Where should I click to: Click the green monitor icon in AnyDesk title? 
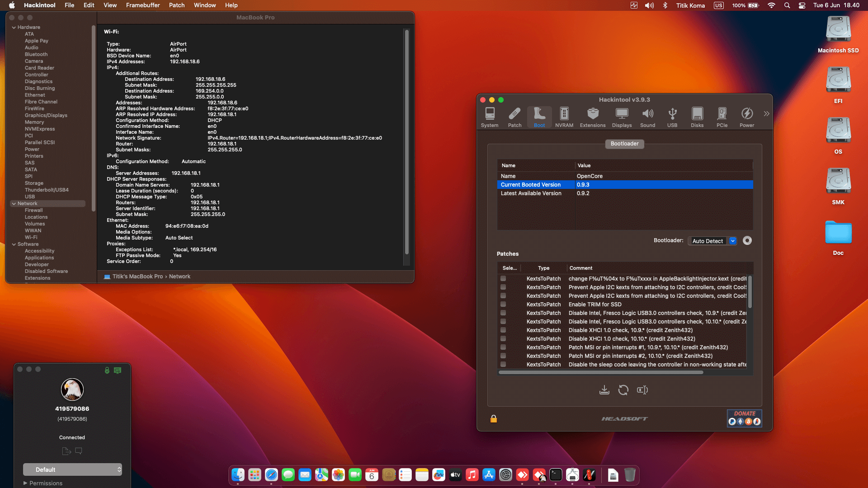point(118,371)
